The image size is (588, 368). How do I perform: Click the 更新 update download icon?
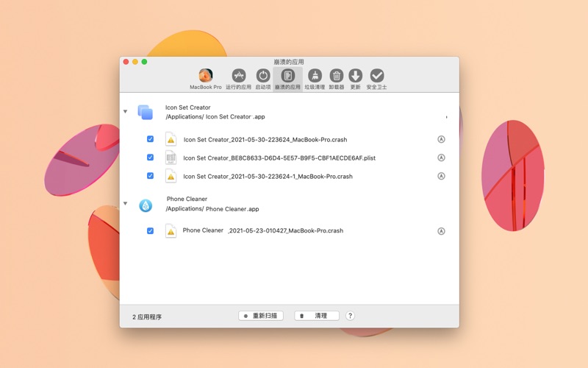tap(355, 76)
